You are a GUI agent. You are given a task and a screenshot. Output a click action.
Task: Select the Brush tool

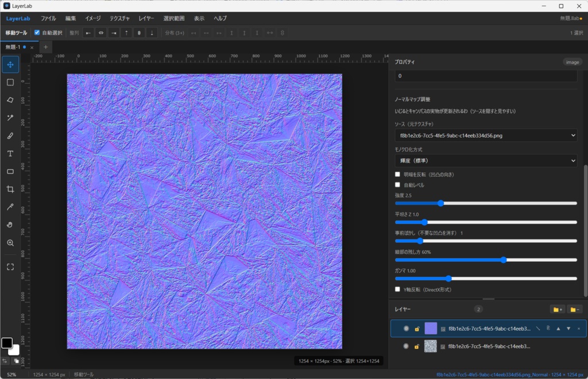[10, 136]
